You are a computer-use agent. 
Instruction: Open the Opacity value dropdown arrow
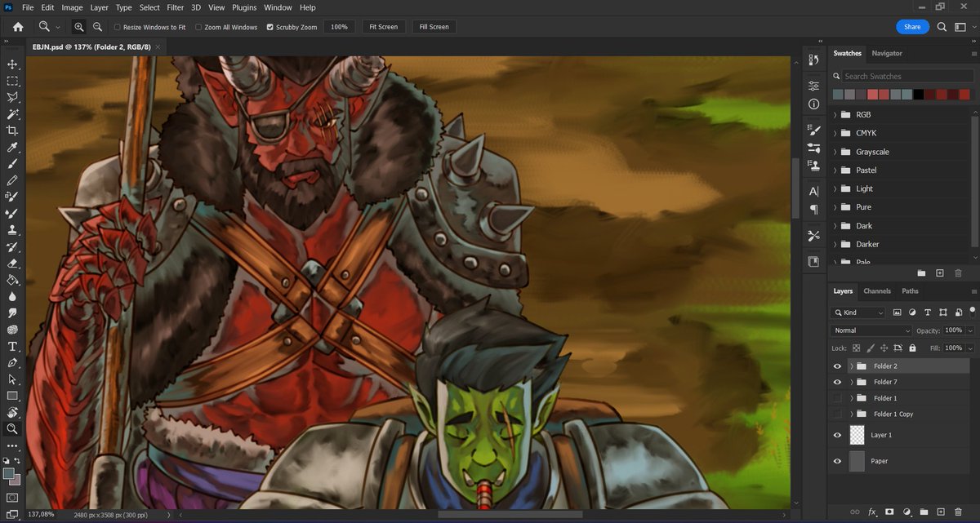[970, 330]
